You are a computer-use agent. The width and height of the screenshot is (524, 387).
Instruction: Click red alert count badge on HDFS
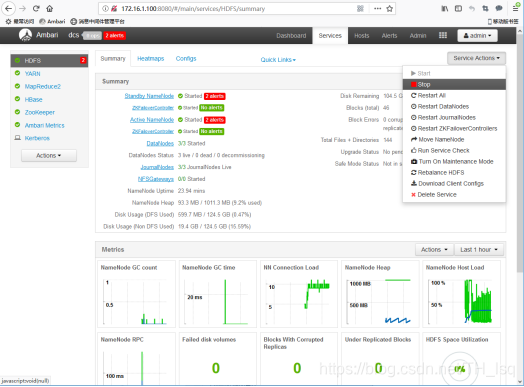tap(83, 60)
